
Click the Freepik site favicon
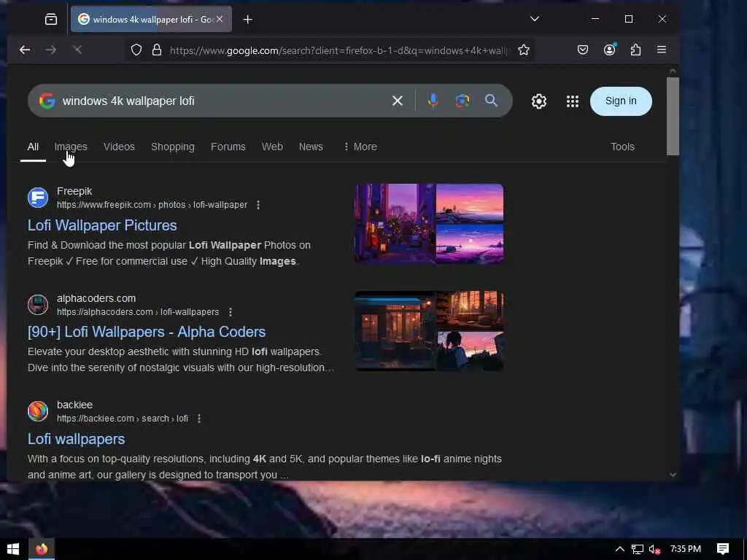[x=38, y=198]
